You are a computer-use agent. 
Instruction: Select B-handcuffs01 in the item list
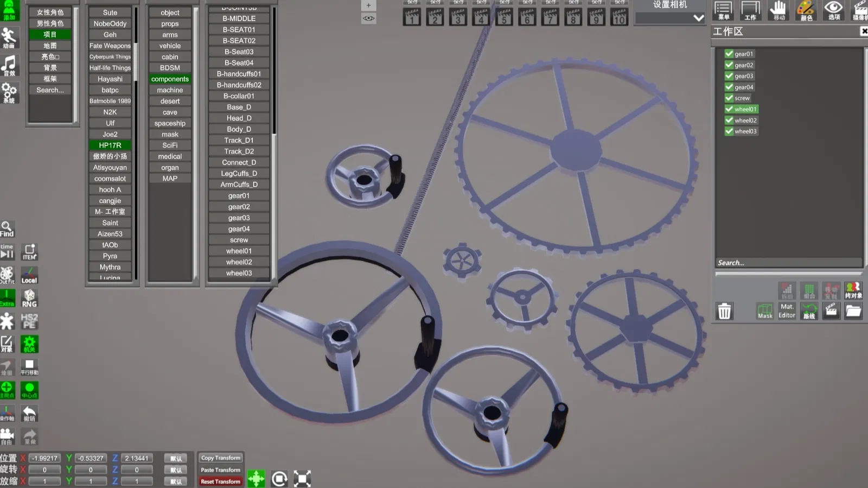click(x=239, y=74)
